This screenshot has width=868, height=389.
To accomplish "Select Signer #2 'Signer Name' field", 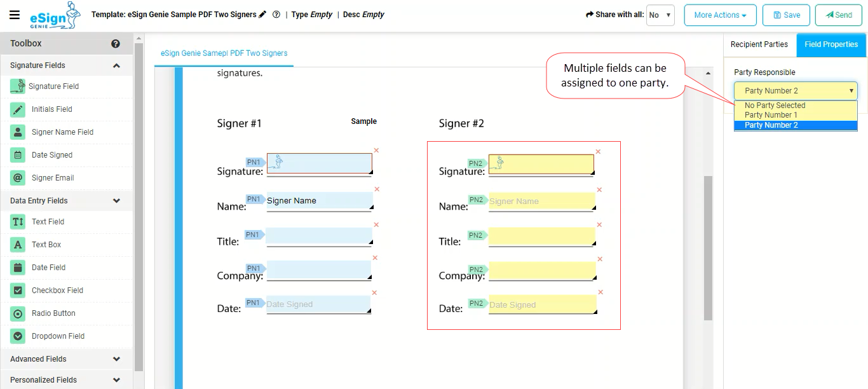I will coord(542,201).
